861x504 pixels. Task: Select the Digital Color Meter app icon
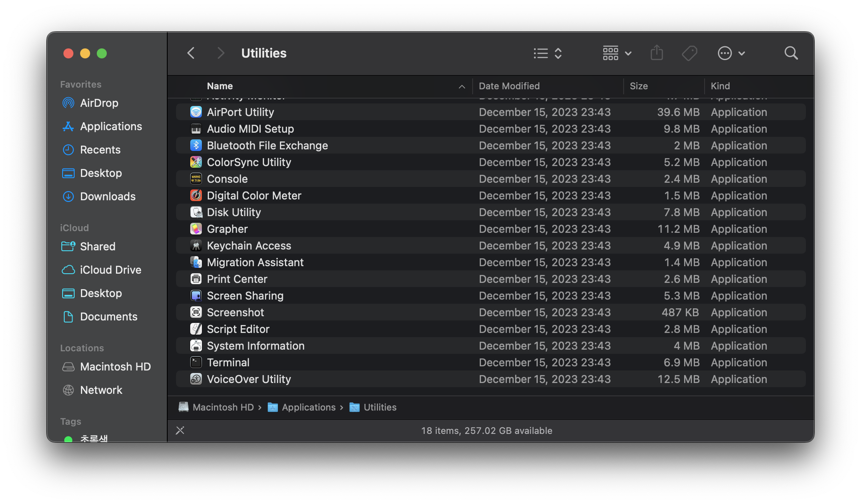[196, 195]
